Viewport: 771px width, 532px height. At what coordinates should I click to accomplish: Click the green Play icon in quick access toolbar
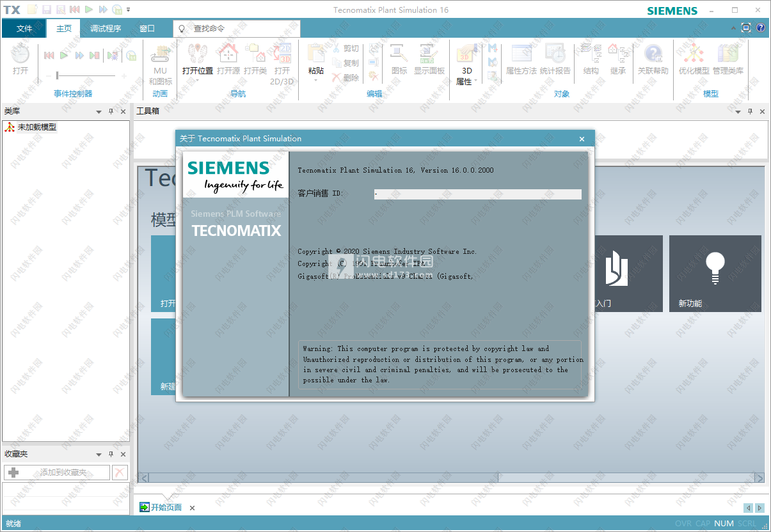[x=89, y=10]
